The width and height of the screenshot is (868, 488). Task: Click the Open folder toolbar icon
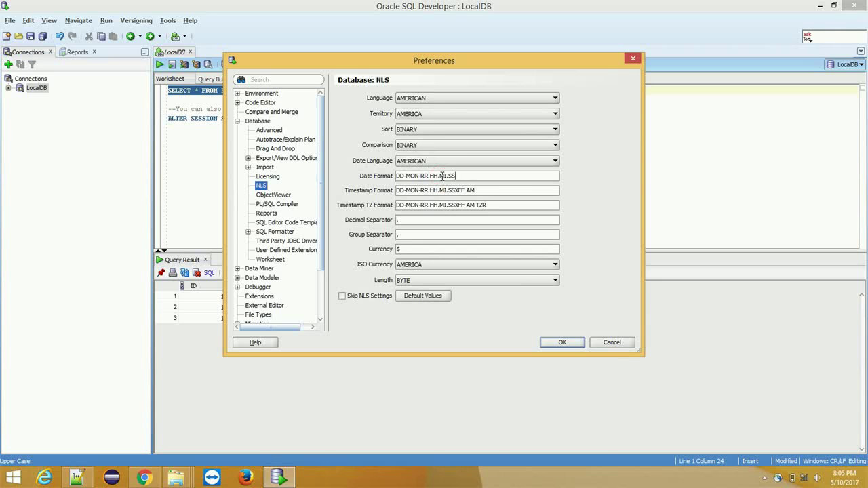[19, 36]
